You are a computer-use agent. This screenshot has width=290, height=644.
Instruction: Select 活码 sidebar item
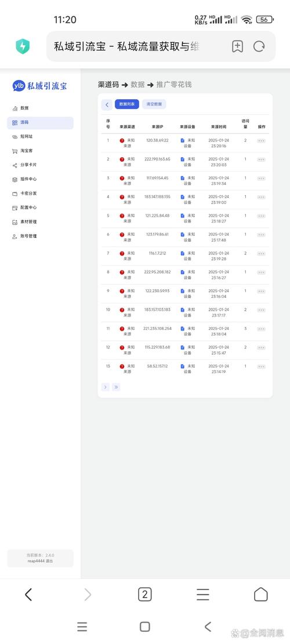point(40,122)
